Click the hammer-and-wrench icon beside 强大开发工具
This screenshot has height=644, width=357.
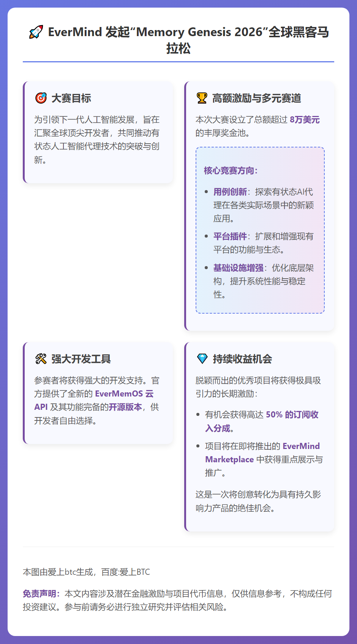[41, 359]
